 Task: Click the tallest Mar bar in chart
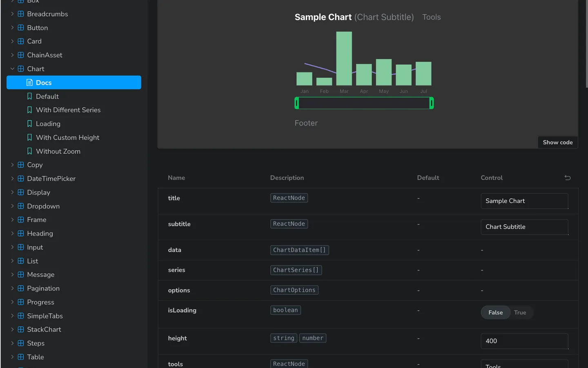pos(344,58)
